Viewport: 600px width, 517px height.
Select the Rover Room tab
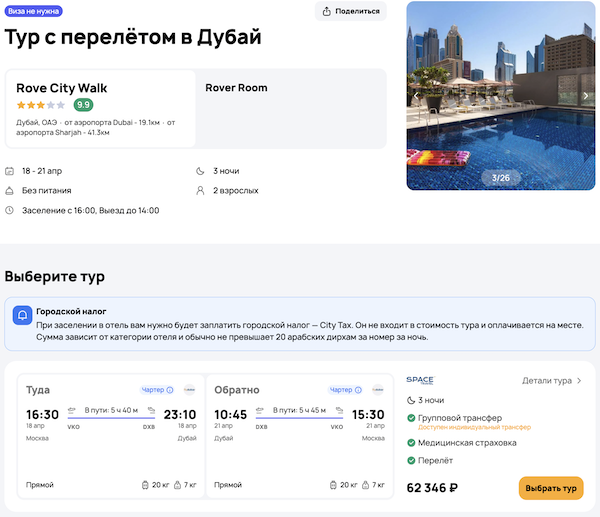pos(236,88)
